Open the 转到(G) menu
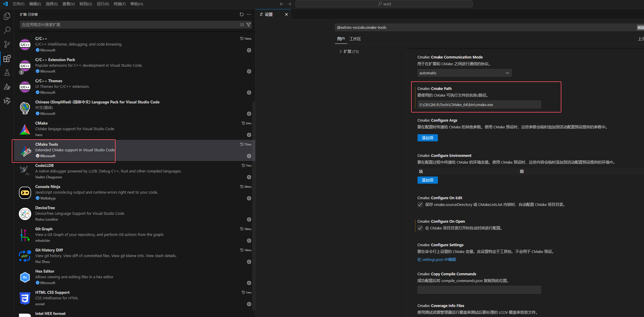This screenshot has height=317, width=644. pos(86,4)
